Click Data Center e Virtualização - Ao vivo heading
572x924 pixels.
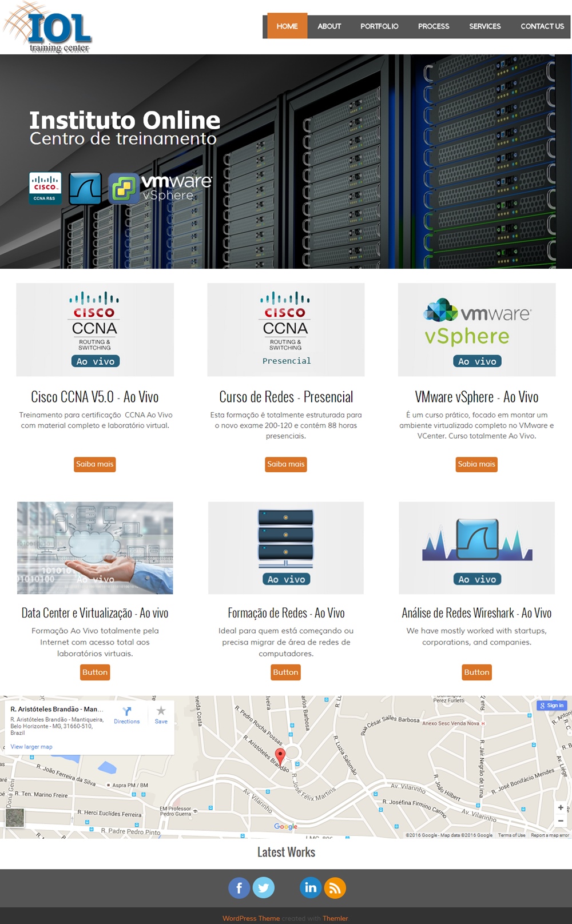coord(95,613)
